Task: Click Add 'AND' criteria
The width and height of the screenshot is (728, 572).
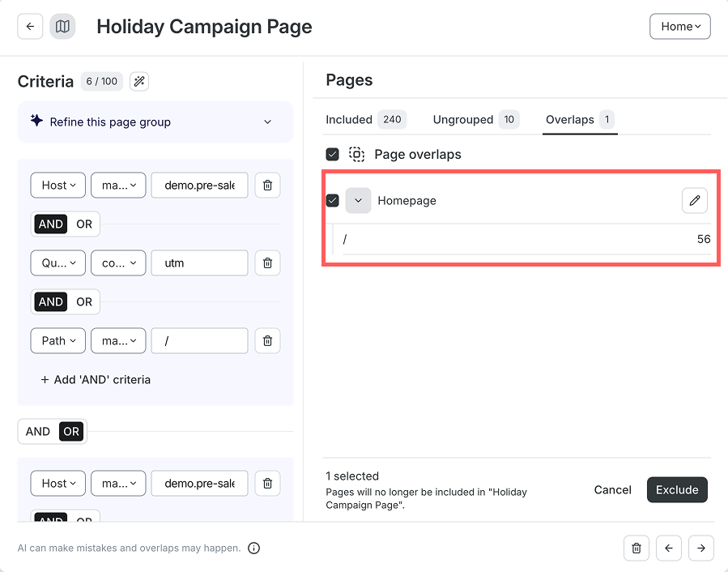Action: (x=96, y=380)
